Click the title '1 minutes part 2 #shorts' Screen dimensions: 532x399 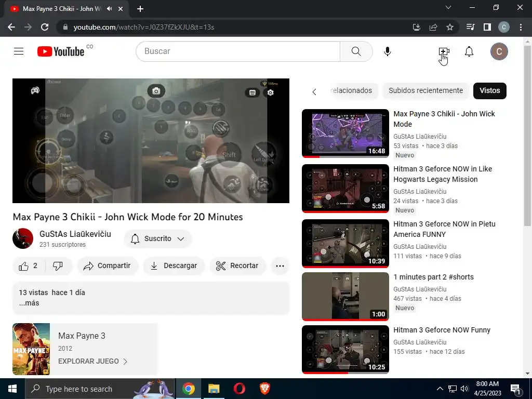coord(433,277)
